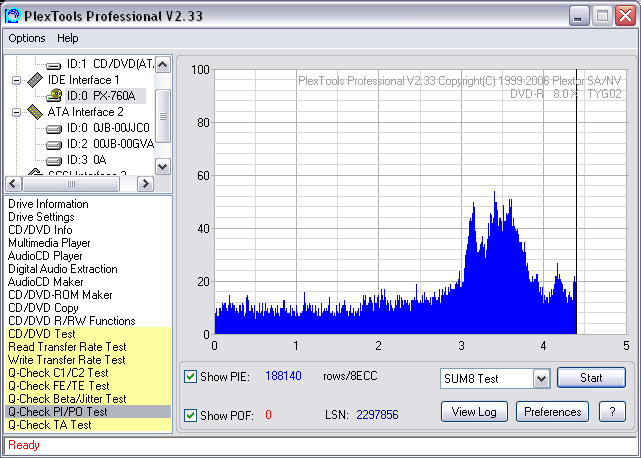Click the drive icon beside ID:1 CD/DVD
Viewport: 641px width, 458px height.
(x=54, y=65)
